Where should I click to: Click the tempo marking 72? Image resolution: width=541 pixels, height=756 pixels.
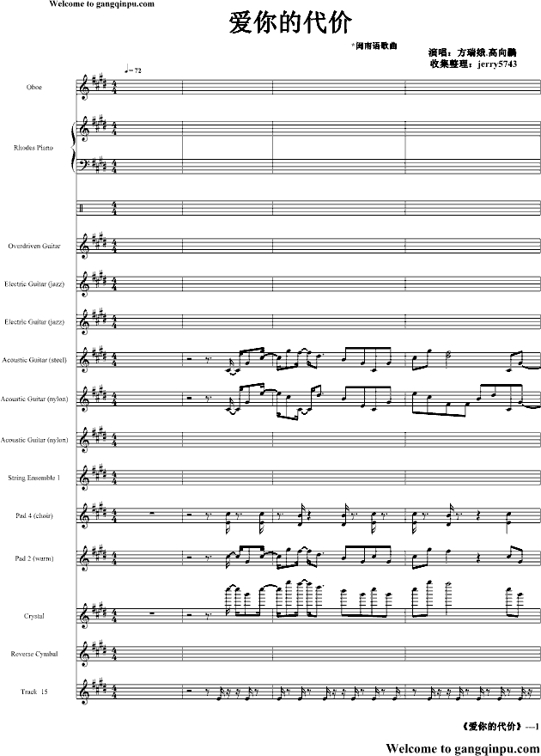(x=133, y=70)
